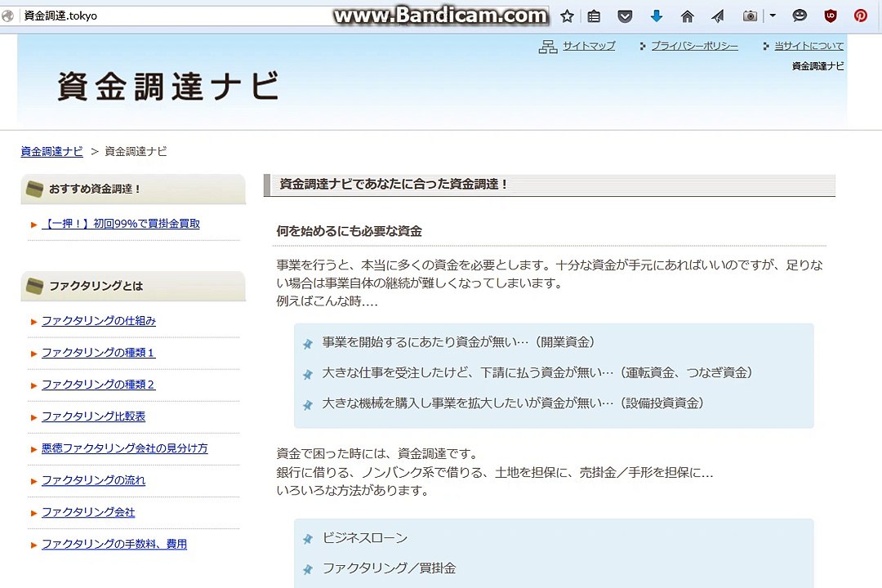
Task: Open the bookmarks list icon
Action: tap(594, 16)
